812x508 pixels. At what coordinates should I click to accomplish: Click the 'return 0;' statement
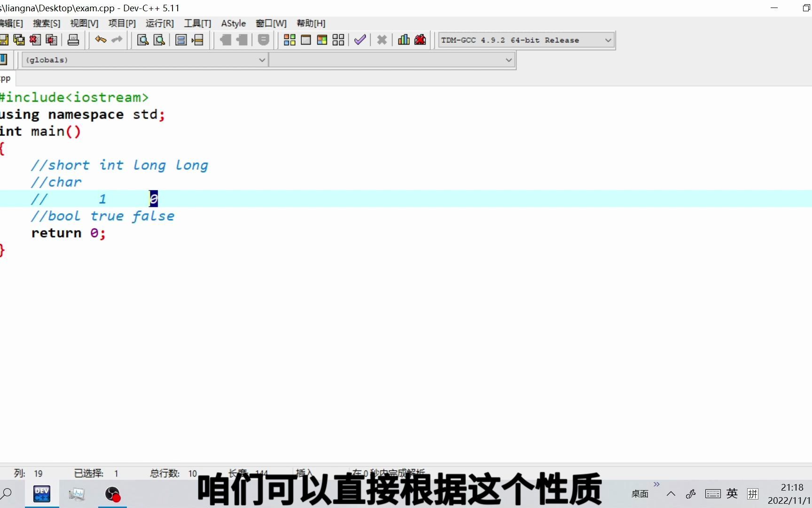click(69, 233)
